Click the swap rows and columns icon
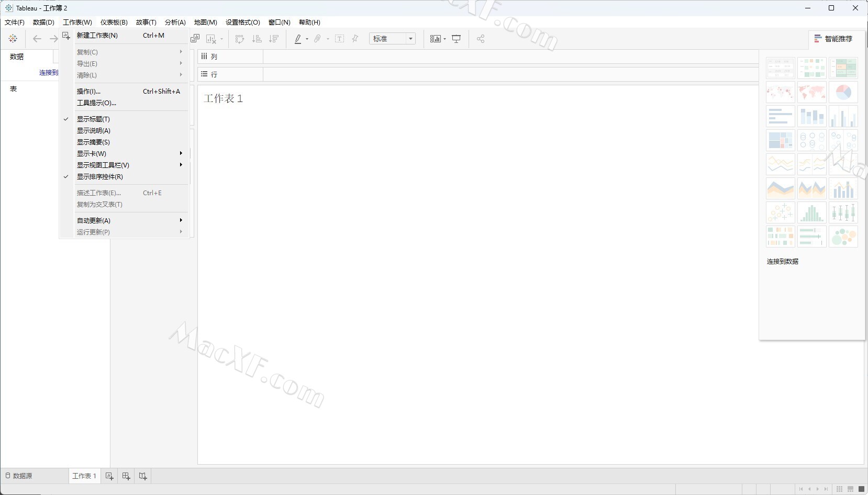The height and width of the screenshot is (495, 868). point(240,39)
